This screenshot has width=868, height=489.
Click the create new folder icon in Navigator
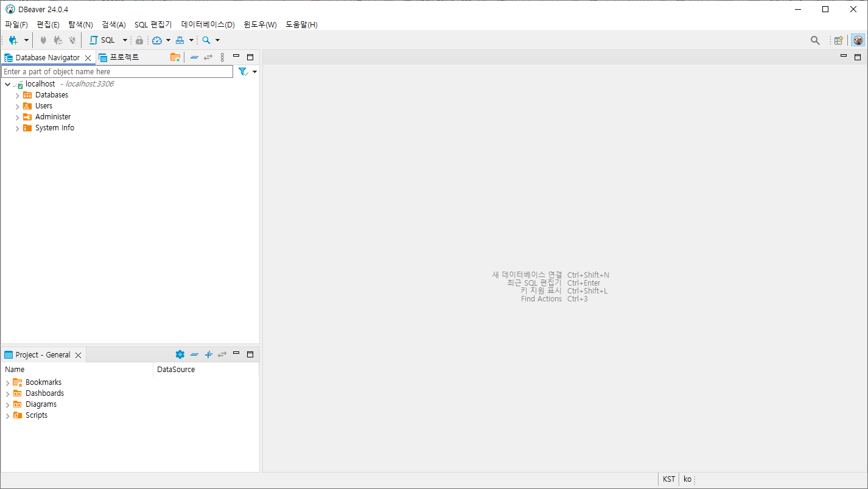(x=175, y=57)
